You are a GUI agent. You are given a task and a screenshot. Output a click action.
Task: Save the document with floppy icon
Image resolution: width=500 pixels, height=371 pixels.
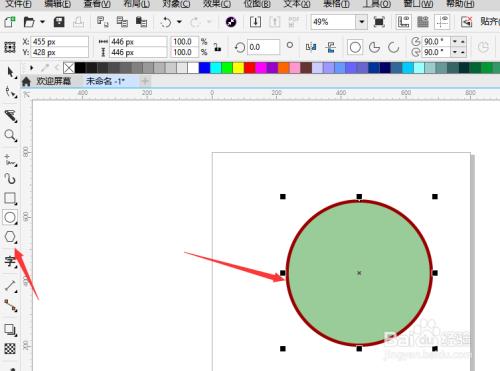point(59,22)
